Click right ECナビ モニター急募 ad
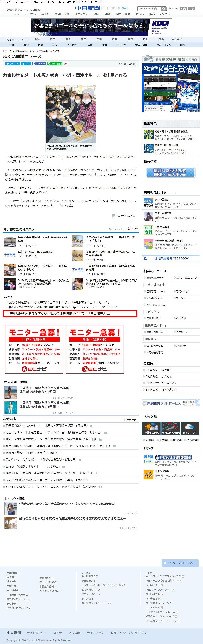This screenshot has width=203, height=644. pos(95,349)
